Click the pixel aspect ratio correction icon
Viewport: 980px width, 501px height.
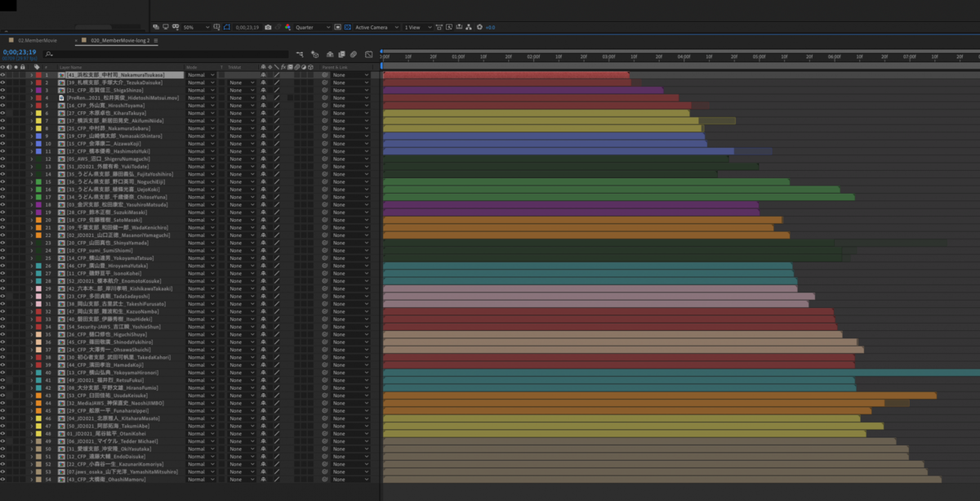click(x=439, y=27)
